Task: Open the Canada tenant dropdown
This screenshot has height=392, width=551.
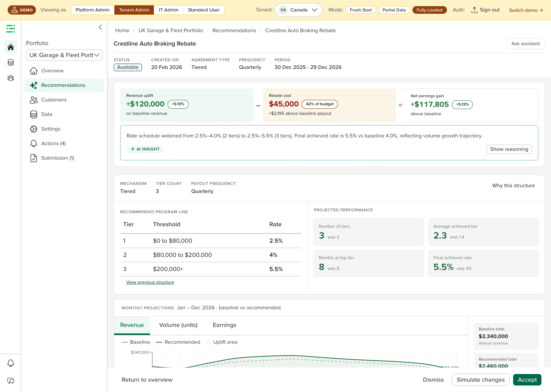Action: (x=299, y=10)
